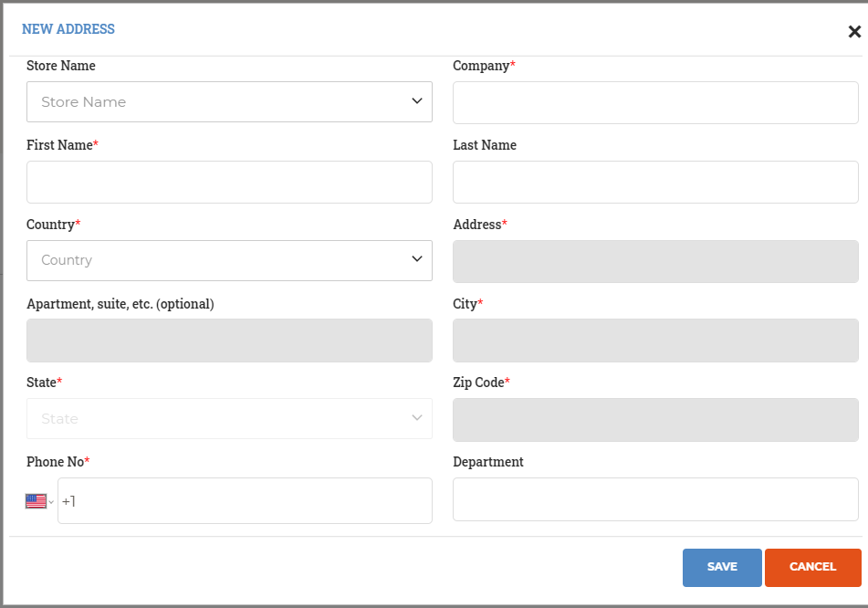This screenshot has width=868, height=608.
Task: Select the Apartment, suite field
Action: pos(229,341)
